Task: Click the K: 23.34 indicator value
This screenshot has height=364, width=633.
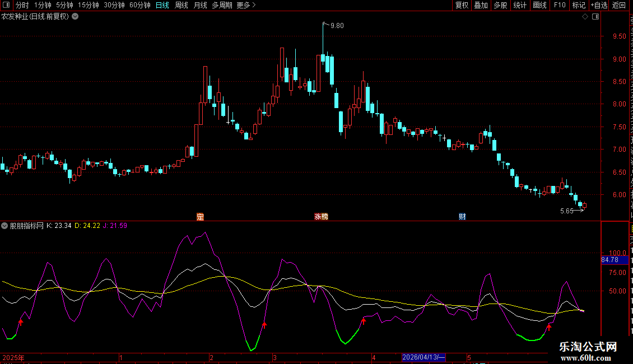Action: click(59, 226)
